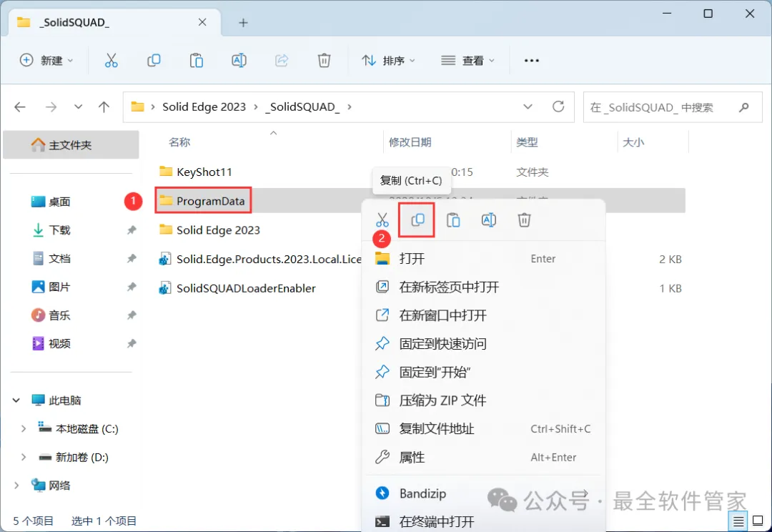The image size is (772, 532).
Task: Click the Share icon in the top toolbar
Action: coord(282,61)
